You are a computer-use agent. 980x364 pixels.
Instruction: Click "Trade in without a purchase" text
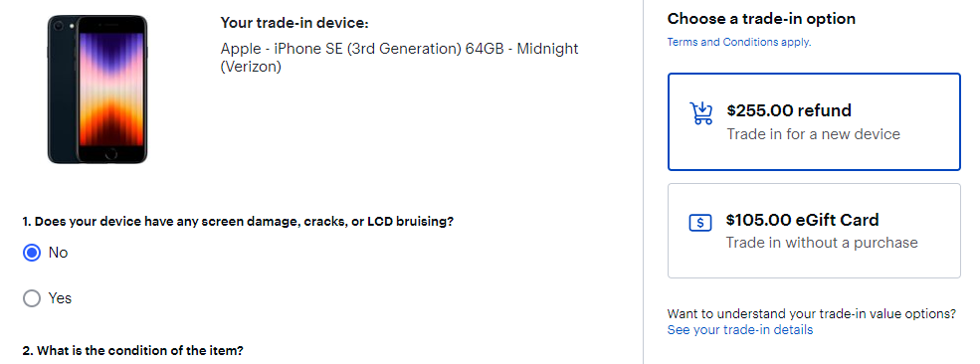click(x=822, y=243)
